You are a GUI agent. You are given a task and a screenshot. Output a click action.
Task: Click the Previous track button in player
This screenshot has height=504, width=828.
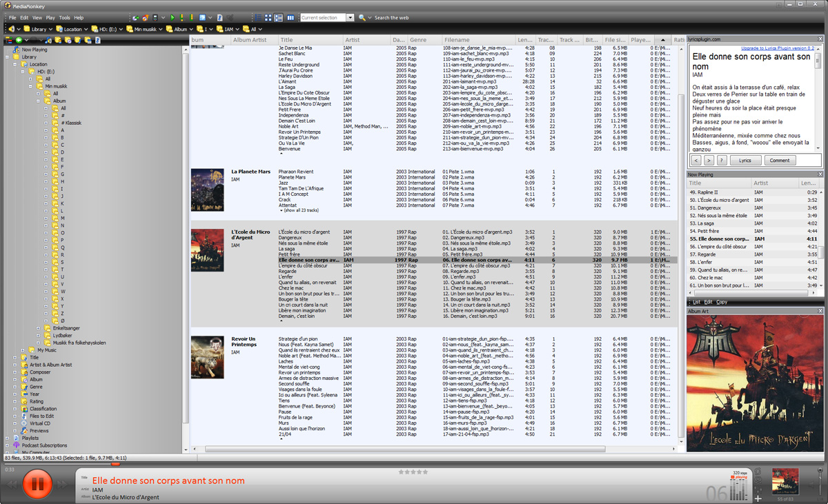pos(12,485)
